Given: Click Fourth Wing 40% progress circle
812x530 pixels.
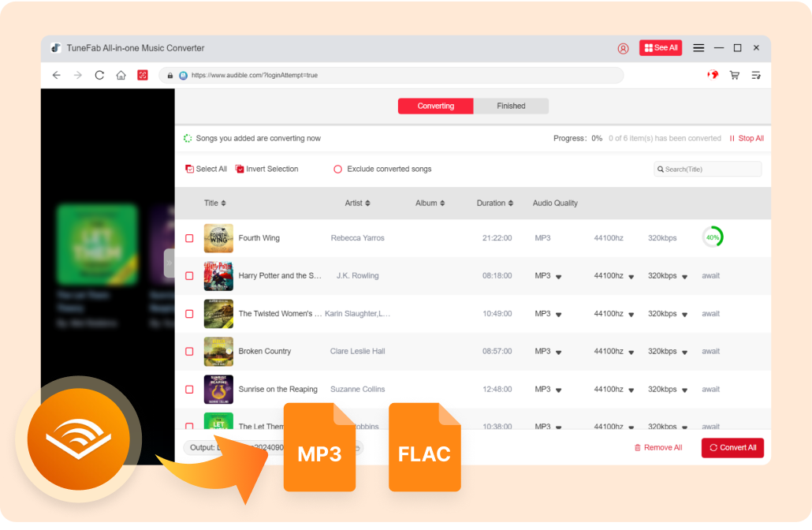Looking at the screenshot, I should [713, 237].
